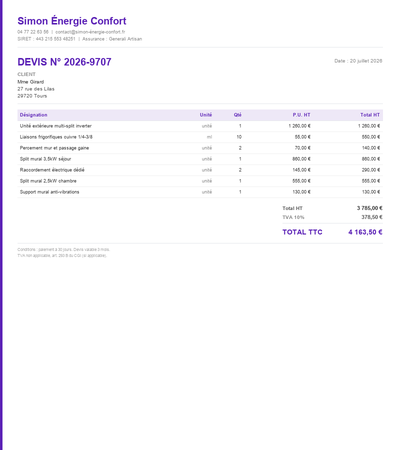This screenshot has width=400, height=450.
Task: Open the contact@simon-énergie-confort.fr email address
Action: click(x=90, y=32)
